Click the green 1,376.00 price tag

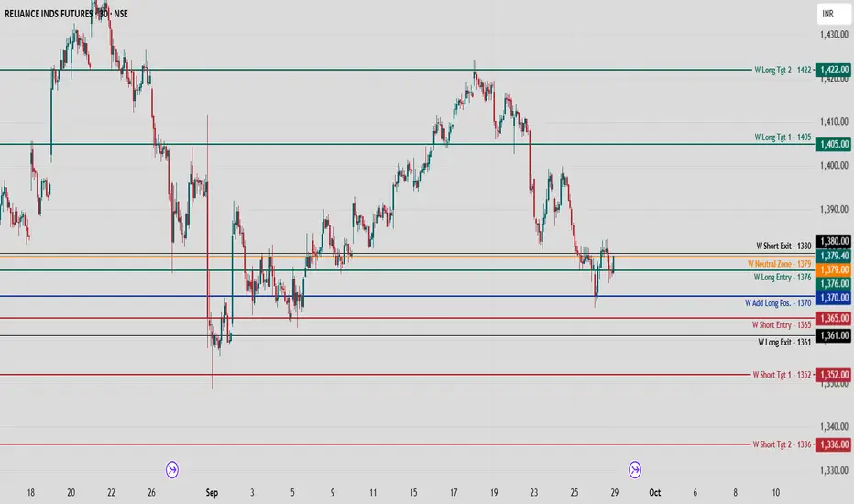(833, 284)
